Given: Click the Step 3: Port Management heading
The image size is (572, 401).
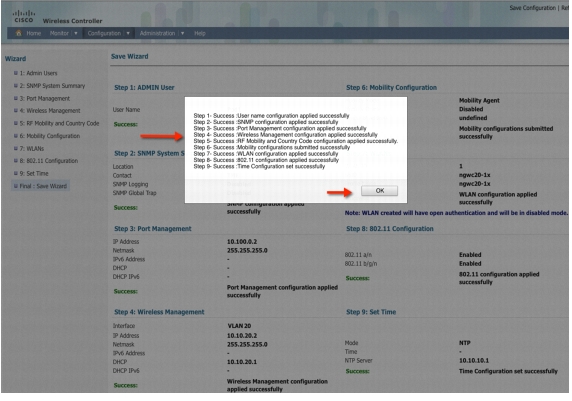Looking at the screenshot, I should (x=152, y=229).
